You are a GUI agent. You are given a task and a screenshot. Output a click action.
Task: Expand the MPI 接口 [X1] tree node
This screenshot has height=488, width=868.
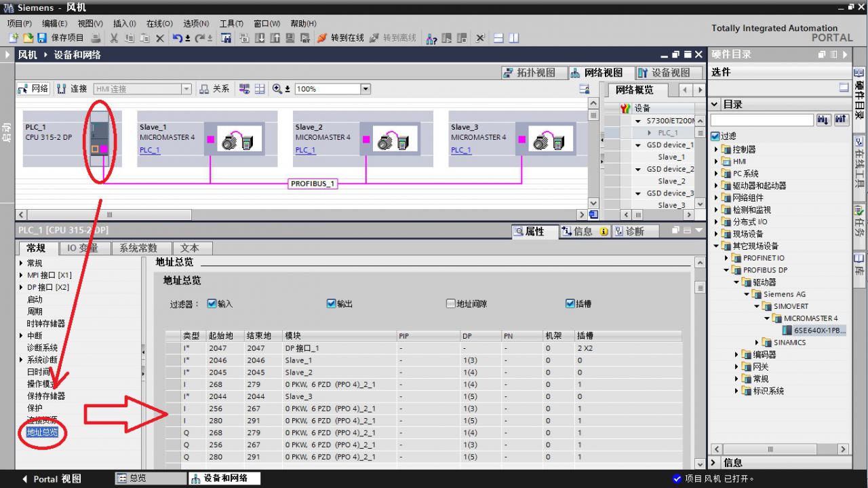click(21, 276)
